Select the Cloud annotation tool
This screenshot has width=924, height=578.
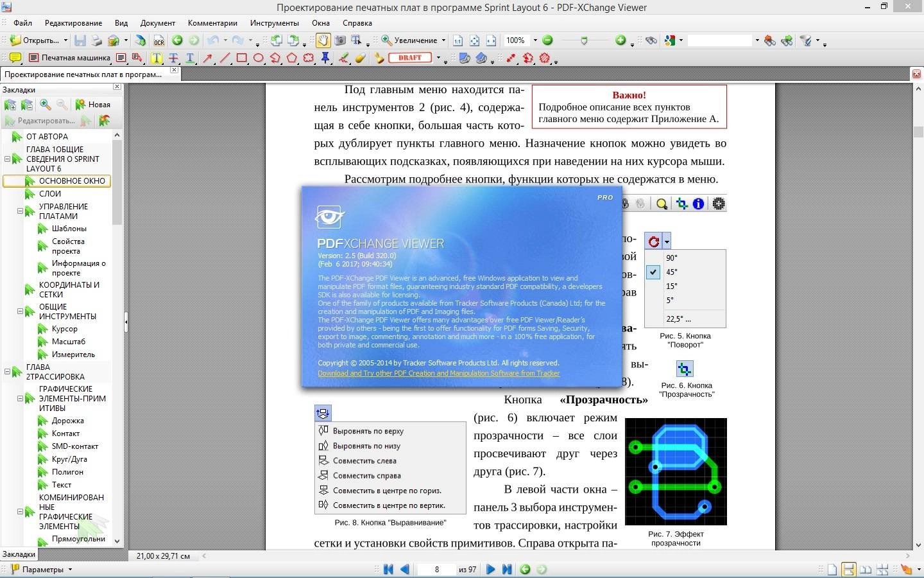(309, 58)
